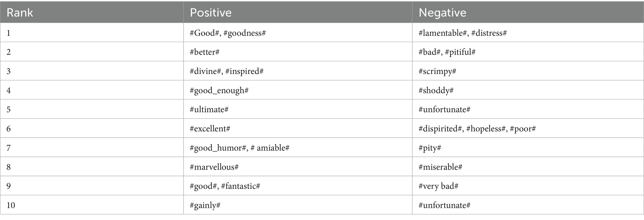Screen dimensions: 644x220
Task: Select the "#lamentable#, #distress#" cell
Action: [x=462, y=33]
